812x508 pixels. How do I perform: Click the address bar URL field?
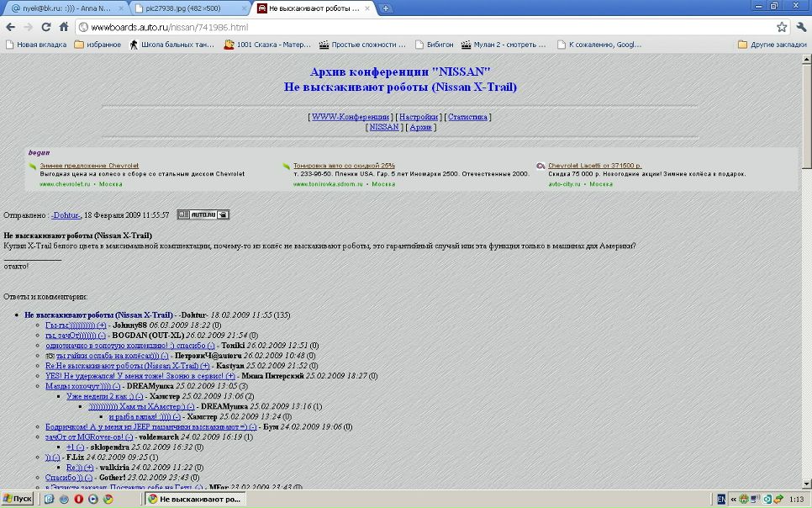(x=424, y=27)
